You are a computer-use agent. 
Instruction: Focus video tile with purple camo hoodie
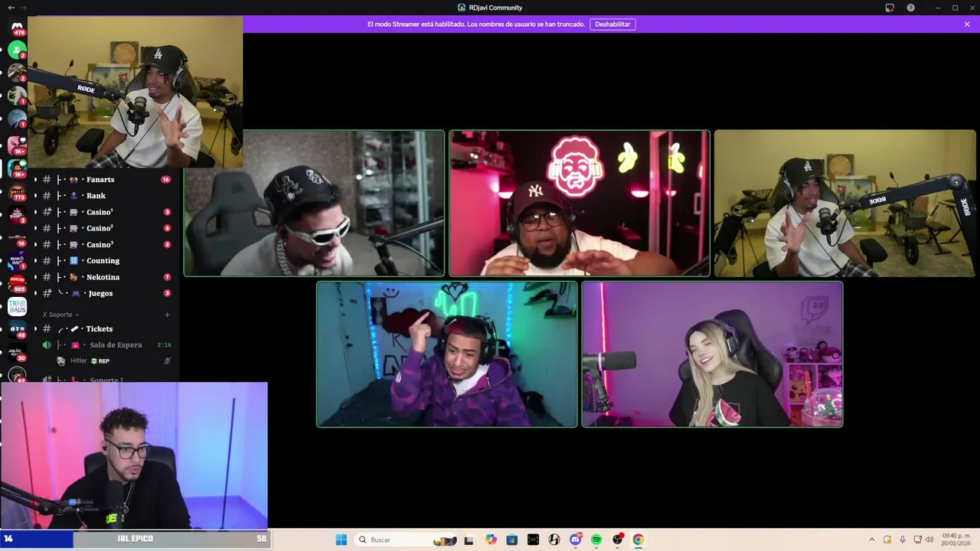[x=446, y=354]
